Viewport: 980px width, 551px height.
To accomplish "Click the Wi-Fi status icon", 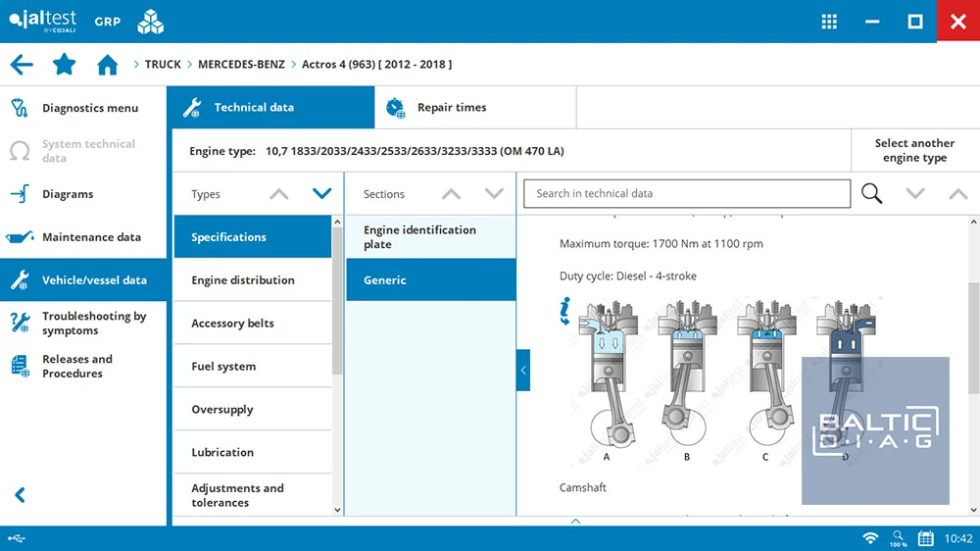I will [870, 538].
